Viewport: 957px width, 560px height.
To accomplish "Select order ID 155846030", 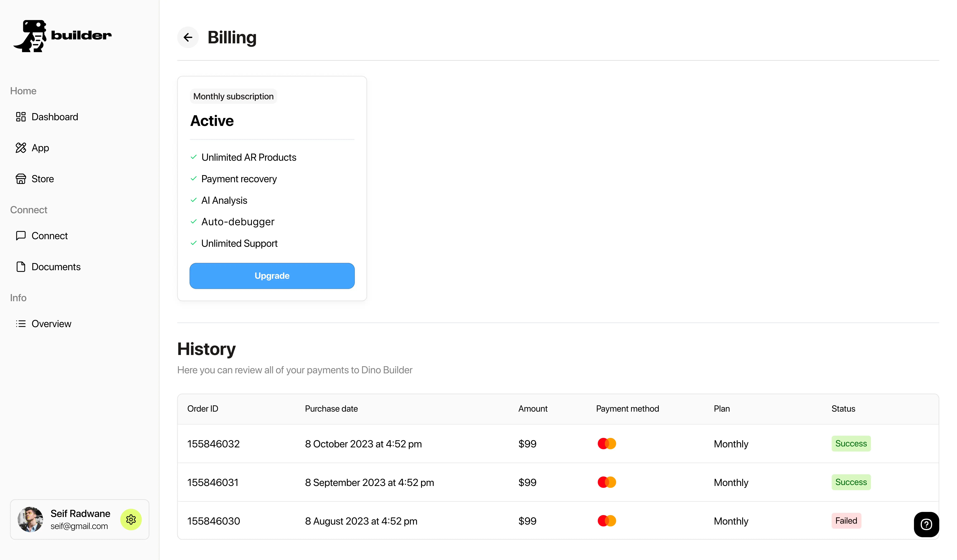I will tap(213, 521).
